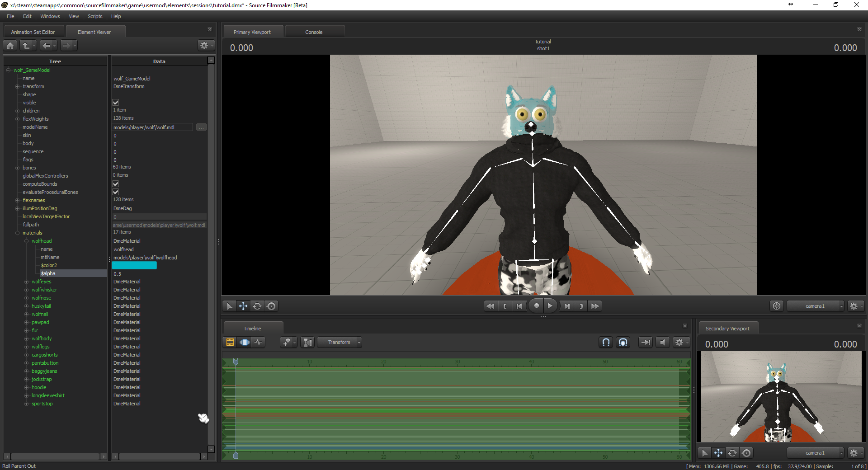Image resolution: width=868 pixels, height=470 pixels.
Task: Open Element Viewer settings gear
Action: pyautogui.click(x=206, y=45)
